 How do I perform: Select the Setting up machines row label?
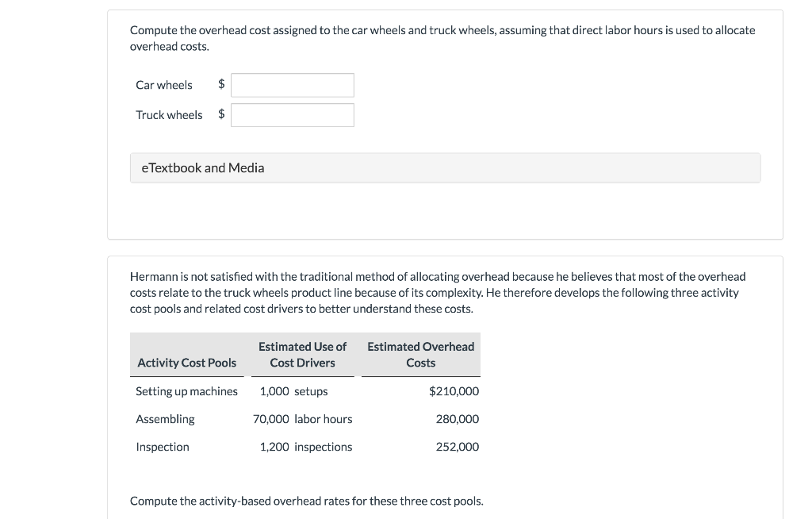pos(186,391)
